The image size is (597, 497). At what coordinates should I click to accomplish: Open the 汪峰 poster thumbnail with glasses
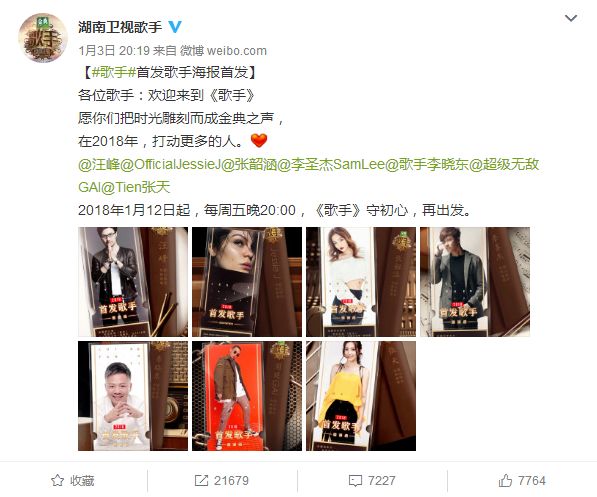(x=133, y=282)
